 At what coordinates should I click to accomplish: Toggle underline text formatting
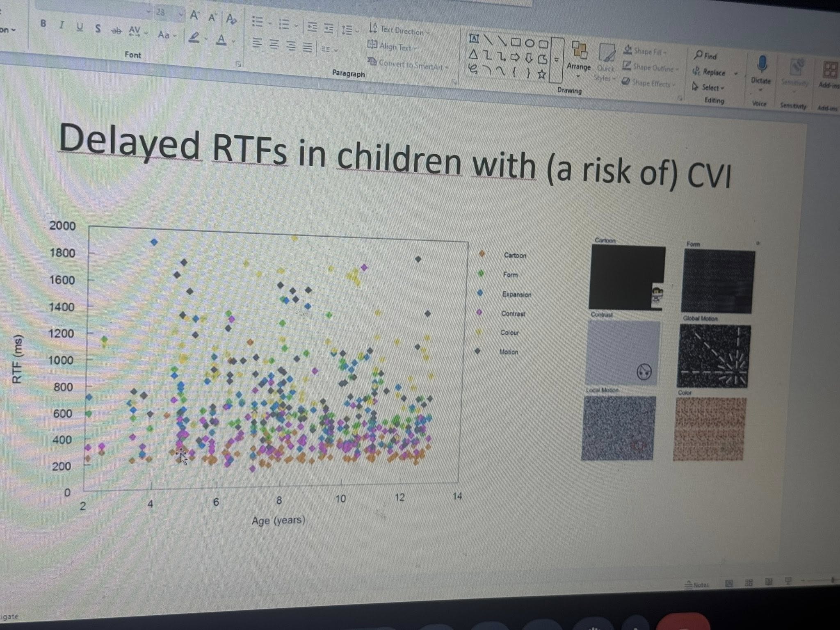[80, 27]
